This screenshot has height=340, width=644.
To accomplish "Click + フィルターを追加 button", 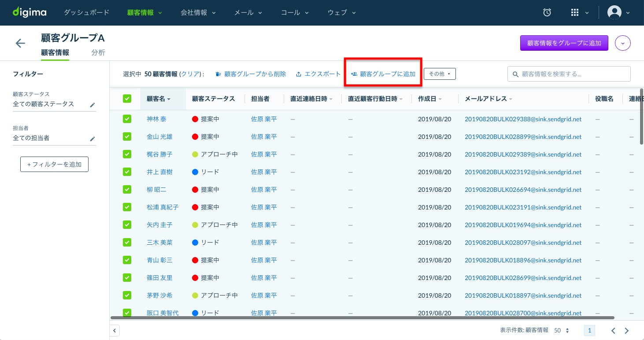I will (54, 164).
